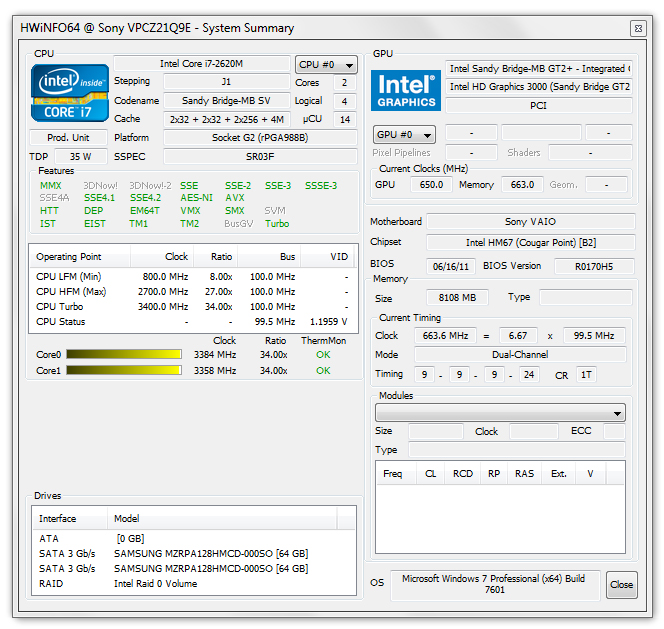Viewport: 664px width, 629px height.
Task: Click the Prod. Unit button
Action: [68, 138]
